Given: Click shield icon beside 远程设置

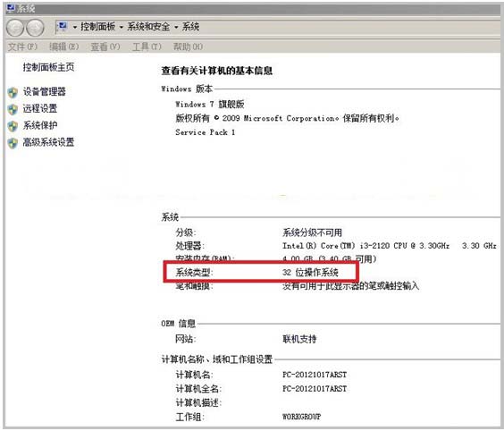Looking at the screenshot, I should pyautogui.click(x=13, y=109).
